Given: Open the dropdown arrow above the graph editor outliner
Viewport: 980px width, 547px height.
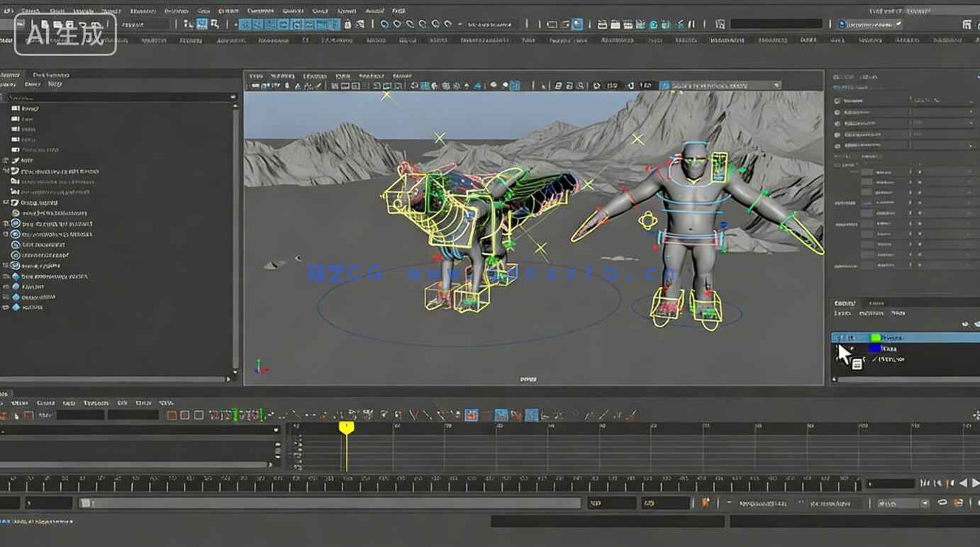Looking at the screenshot, I should [277, 429].
